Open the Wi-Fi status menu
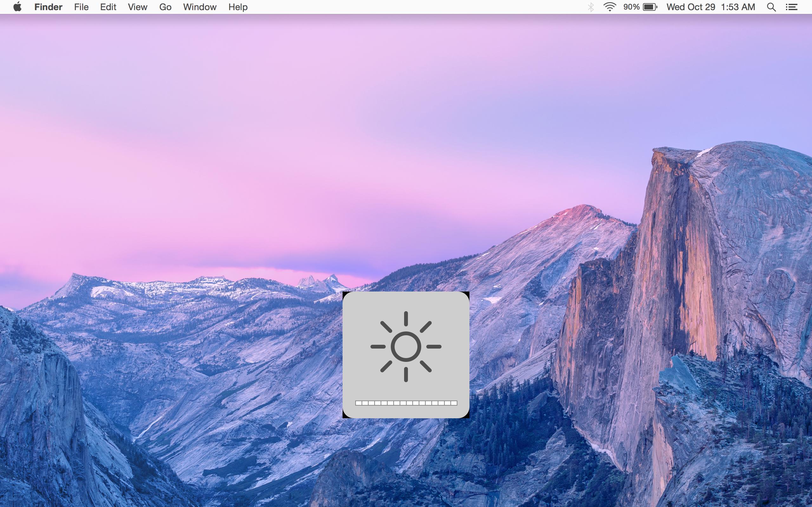 (x=609, y=7)
